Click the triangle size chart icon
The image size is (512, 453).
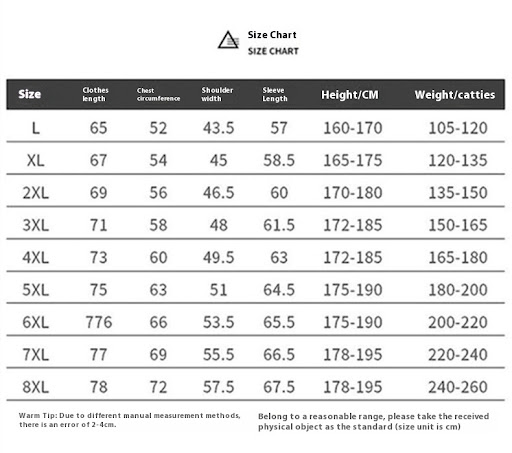228,40
